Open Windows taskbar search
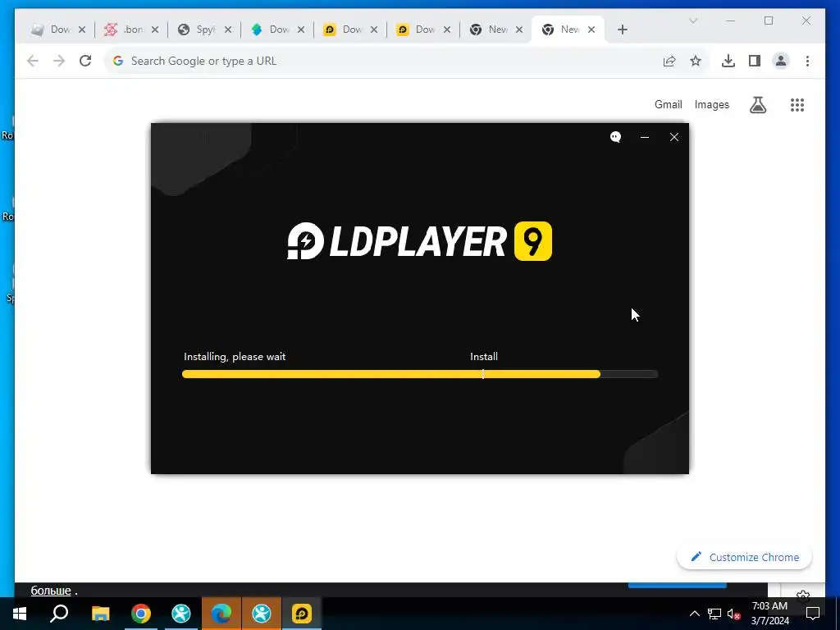Viewport: 840px width, 630px height. [59, 614]
